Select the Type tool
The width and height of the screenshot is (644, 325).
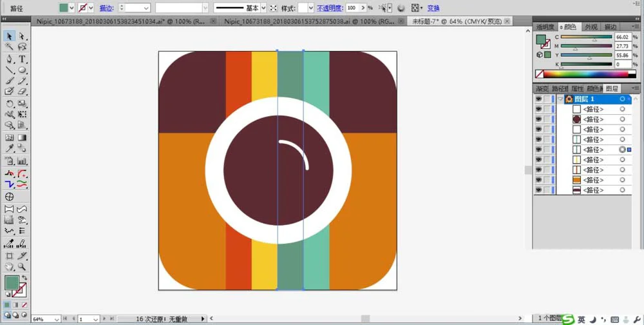click(x=22, y=59)
